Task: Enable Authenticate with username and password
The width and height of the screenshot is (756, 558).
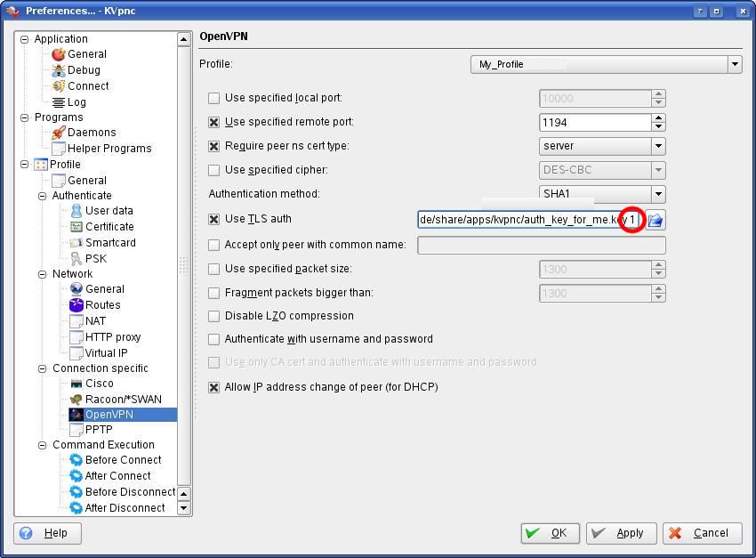Action: tap(213, 340)
